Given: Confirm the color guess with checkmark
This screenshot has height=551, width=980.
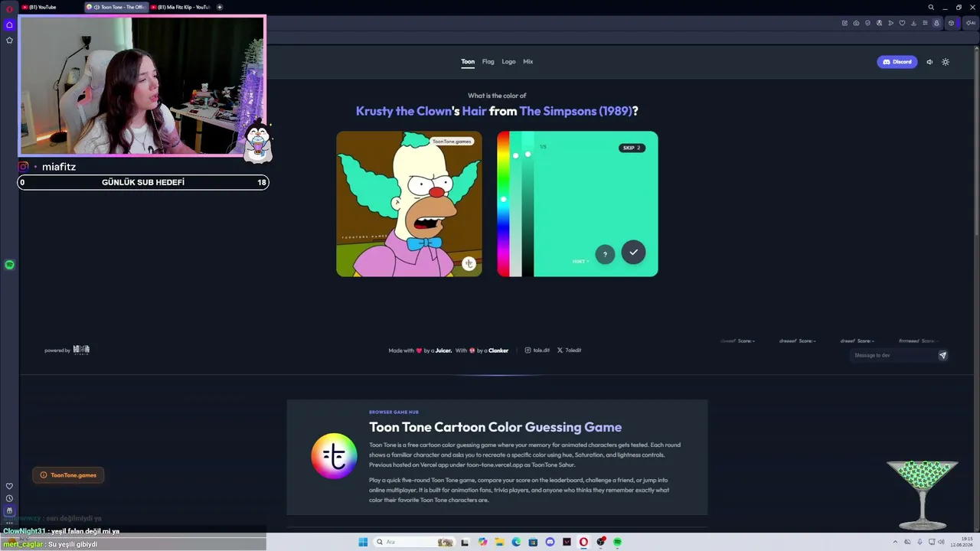Looking at the screenshot, I should point(633,253).
